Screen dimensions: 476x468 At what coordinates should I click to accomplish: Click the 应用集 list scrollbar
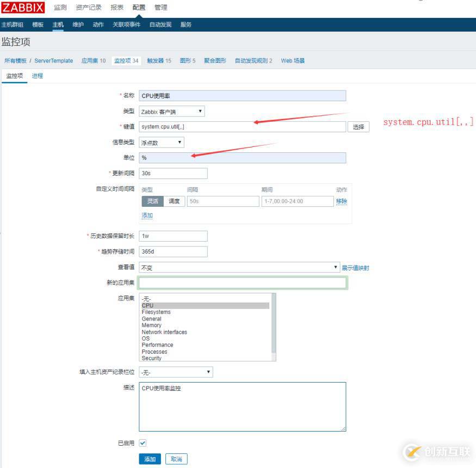274,327
